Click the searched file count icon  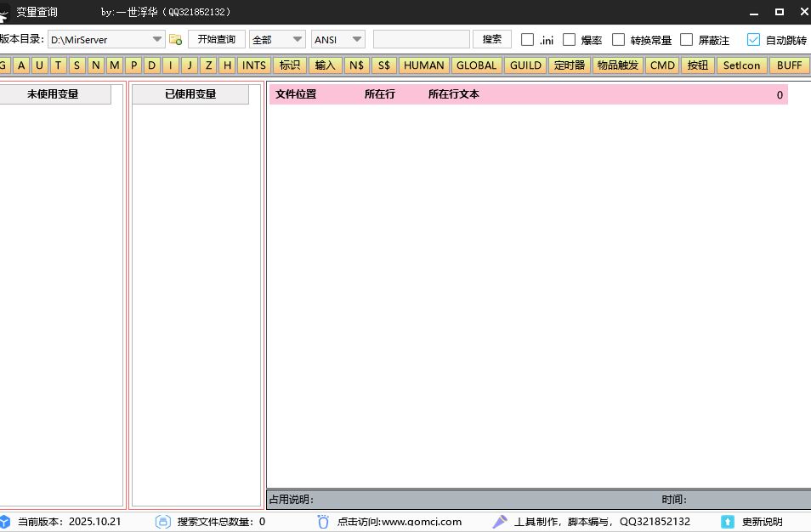163,522
